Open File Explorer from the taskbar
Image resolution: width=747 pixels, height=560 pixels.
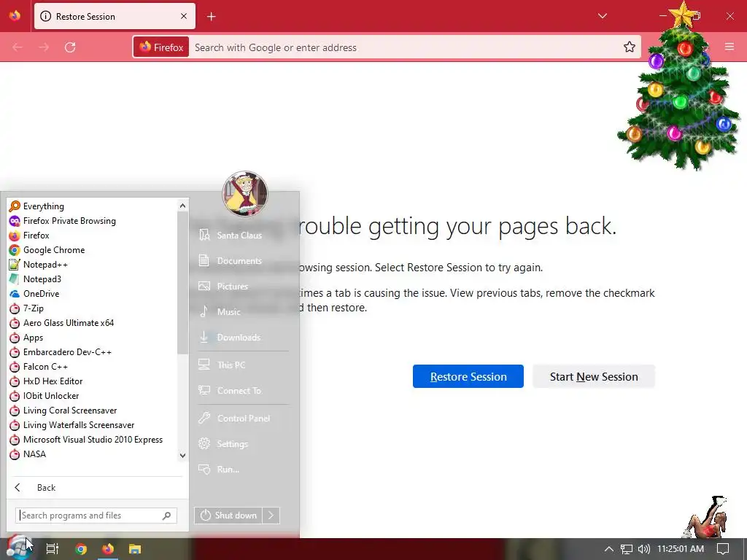coord(135,549)
